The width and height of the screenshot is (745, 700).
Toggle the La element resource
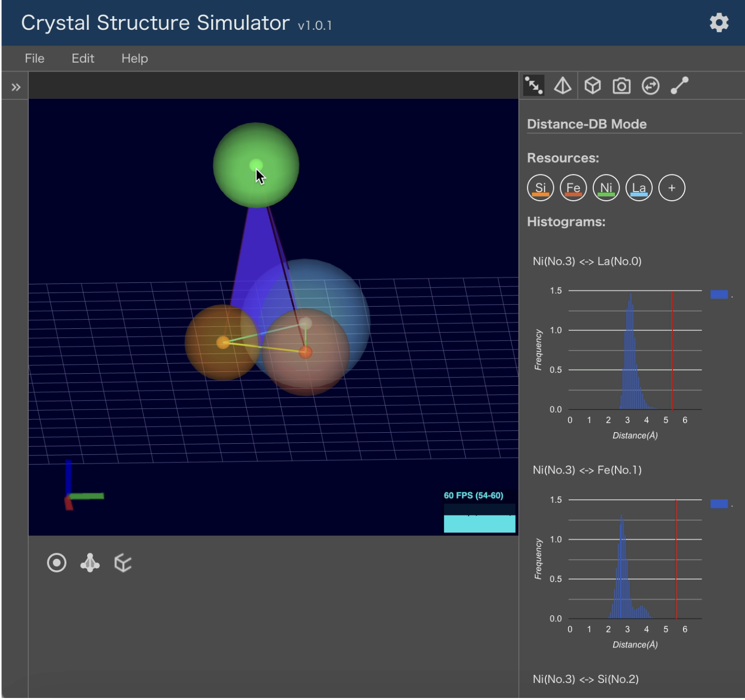639,188
